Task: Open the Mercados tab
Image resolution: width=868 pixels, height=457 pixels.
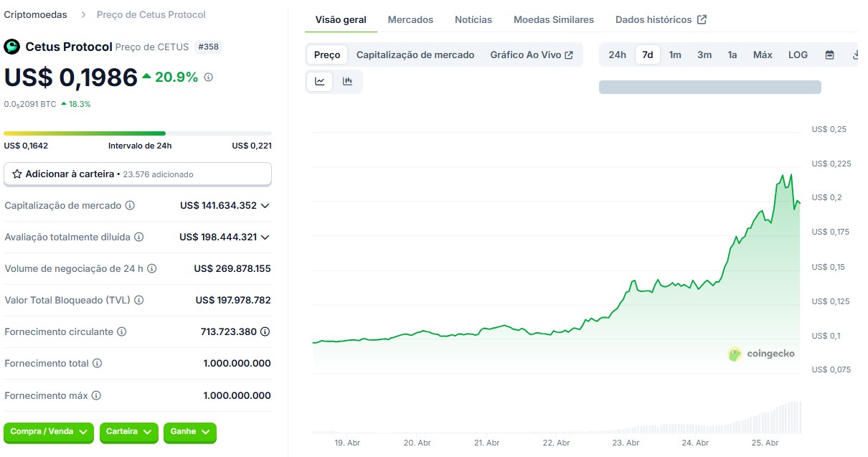Action: point(410,19)
